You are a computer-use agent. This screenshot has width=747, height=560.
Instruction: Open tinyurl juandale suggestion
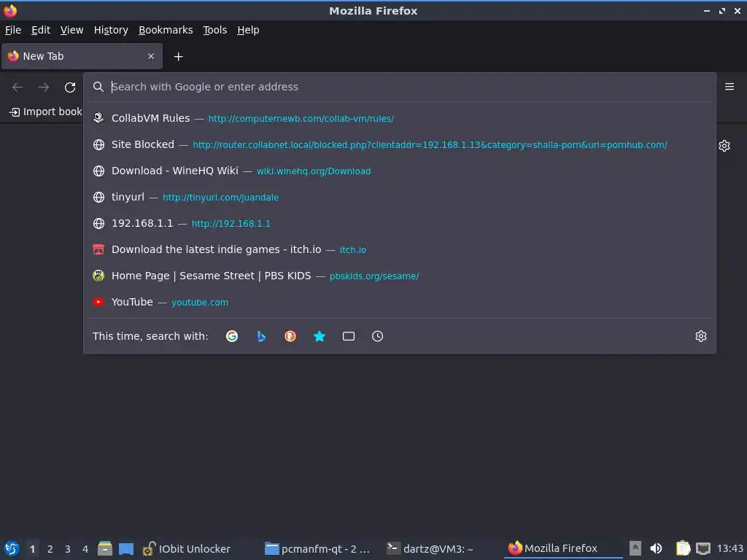400,197
